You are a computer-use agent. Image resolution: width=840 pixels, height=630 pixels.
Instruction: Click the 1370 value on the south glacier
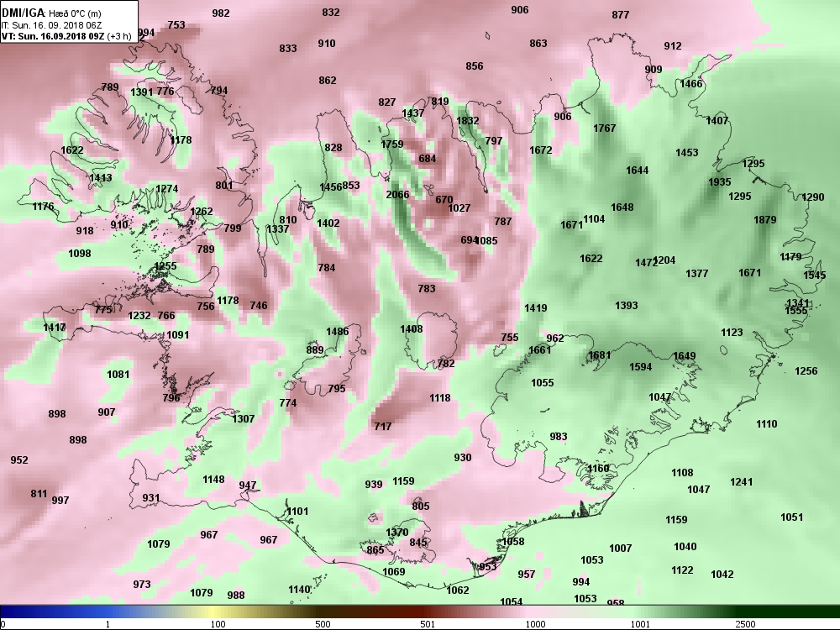(397, 533)
